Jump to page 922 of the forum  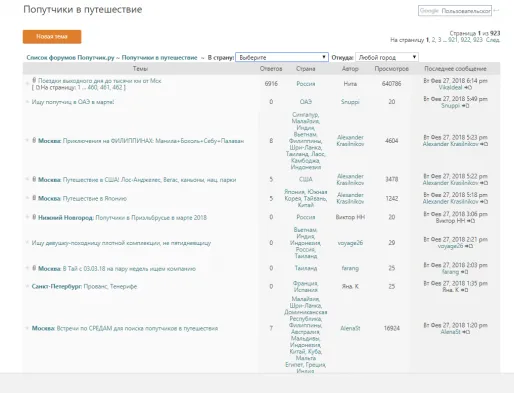tap(465, 40)
